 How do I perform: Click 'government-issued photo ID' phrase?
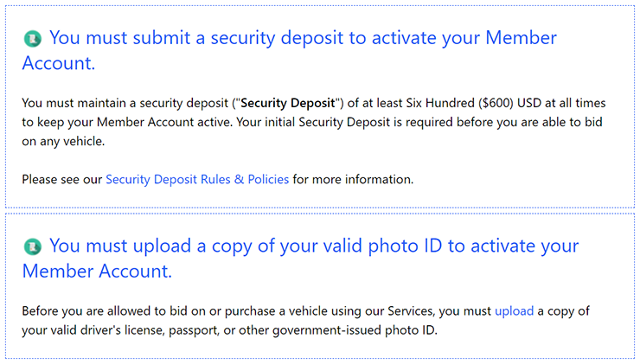tap(354, 330)
